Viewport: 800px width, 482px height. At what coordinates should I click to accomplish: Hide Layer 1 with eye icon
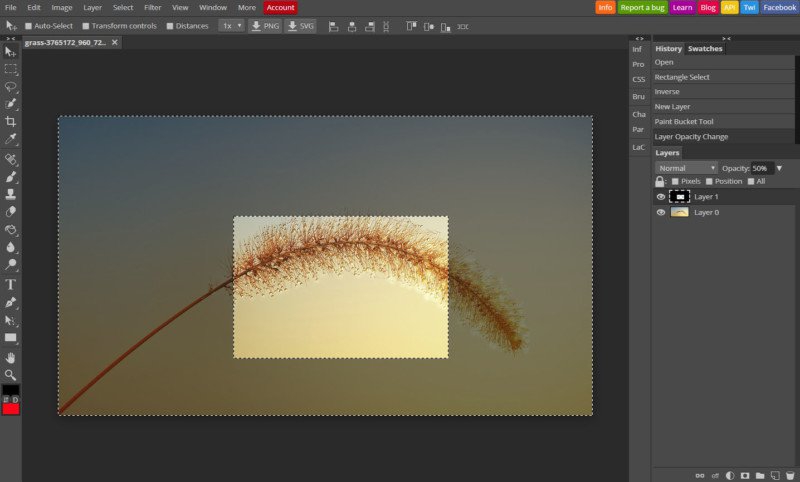[660, 197]
